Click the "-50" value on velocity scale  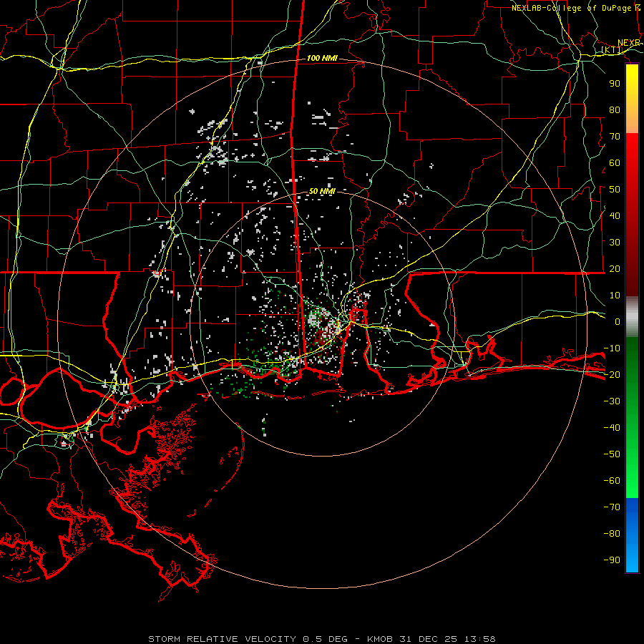click(612, 454)
